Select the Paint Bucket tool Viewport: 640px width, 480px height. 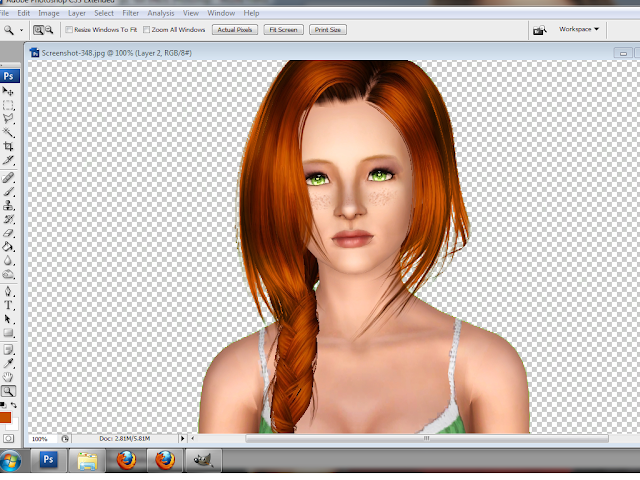click(x=8, y=247)
